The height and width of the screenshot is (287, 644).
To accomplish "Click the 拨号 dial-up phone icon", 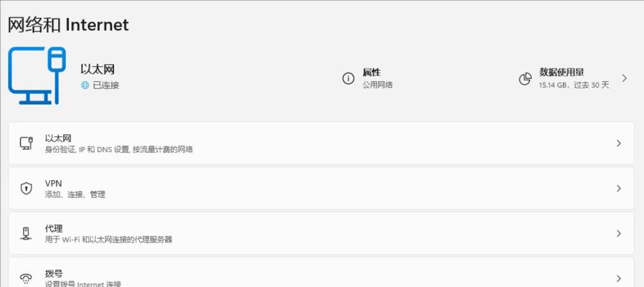I will pyautogui.click(x=27, y=279).
